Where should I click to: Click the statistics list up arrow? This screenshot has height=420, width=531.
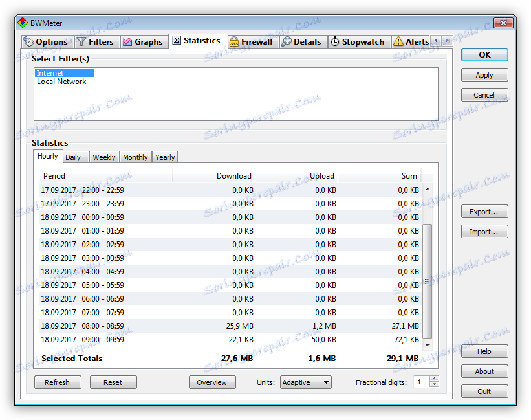coord(428,189)
